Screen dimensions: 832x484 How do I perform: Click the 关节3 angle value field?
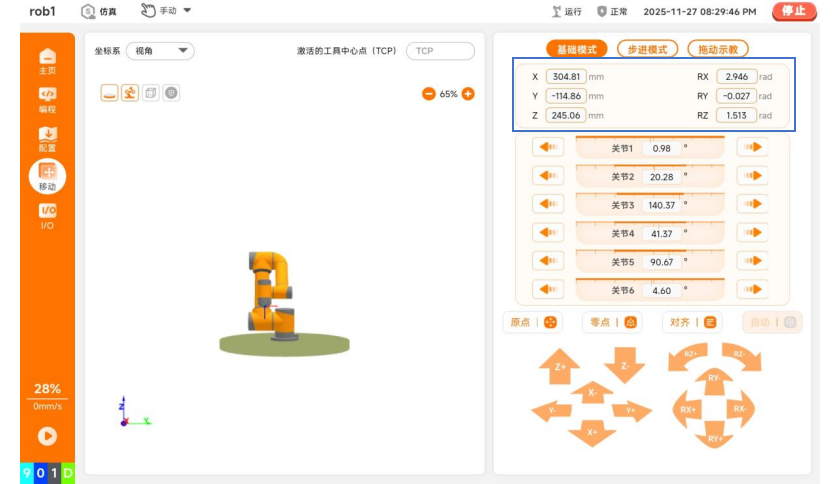tap(662, 205)
